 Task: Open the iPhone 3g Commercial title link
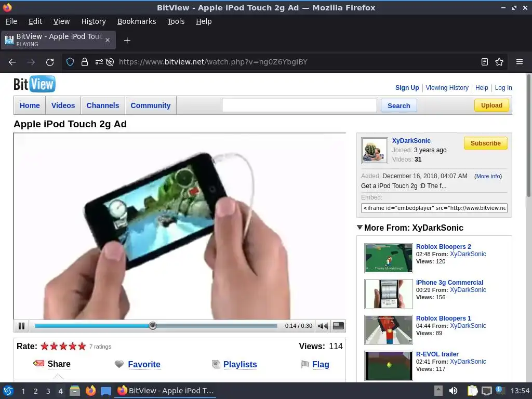449,282
